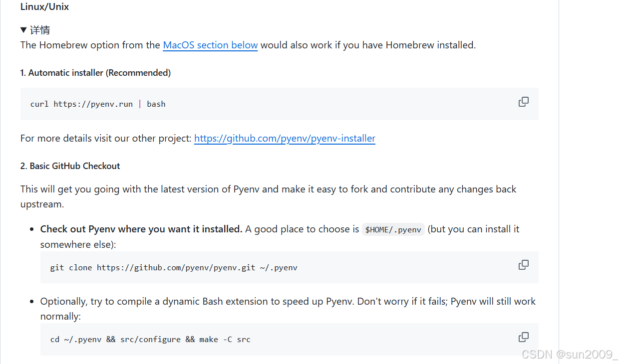The image size is (620, 364).
Task: Click the Linux/Unix heading
Action: pyautogui.click(x=44, y=6)
